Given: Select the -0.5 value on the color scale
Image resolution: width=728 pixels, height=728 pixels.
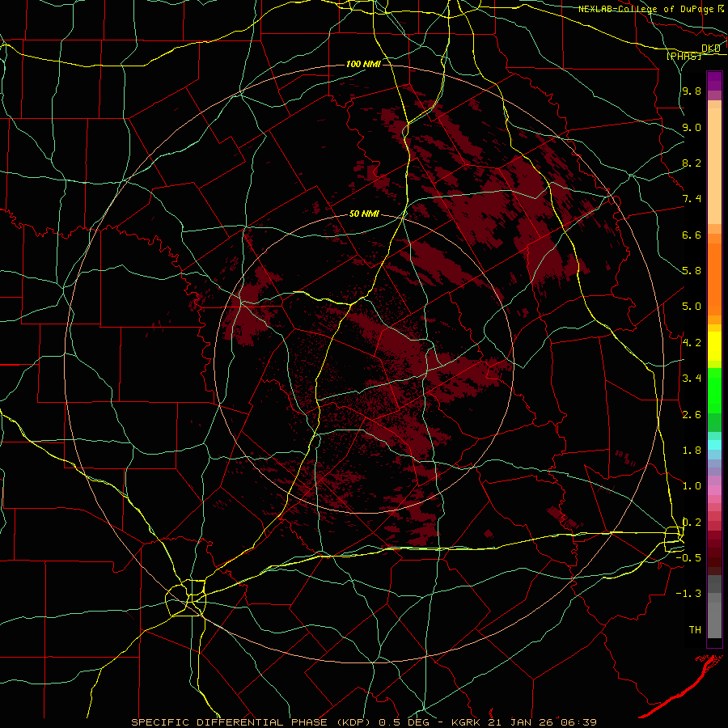Looking at the screenshot, I should coord(688,558).
